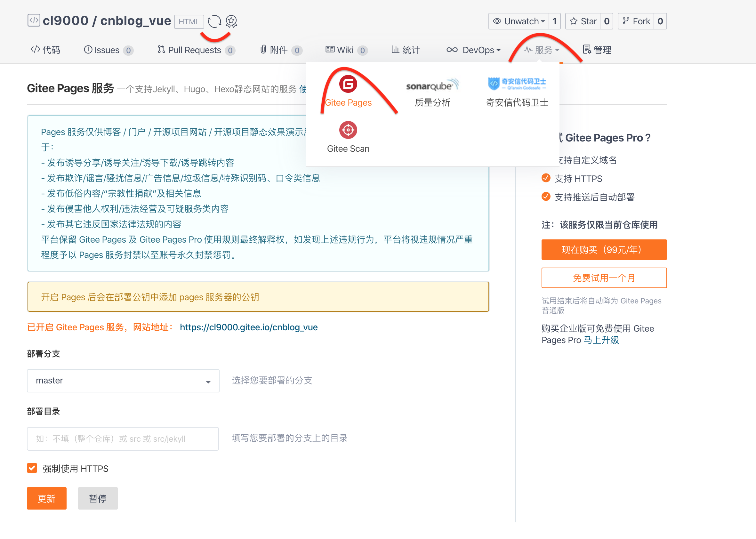Click the fork branch icon

click(x=626, y=21)
